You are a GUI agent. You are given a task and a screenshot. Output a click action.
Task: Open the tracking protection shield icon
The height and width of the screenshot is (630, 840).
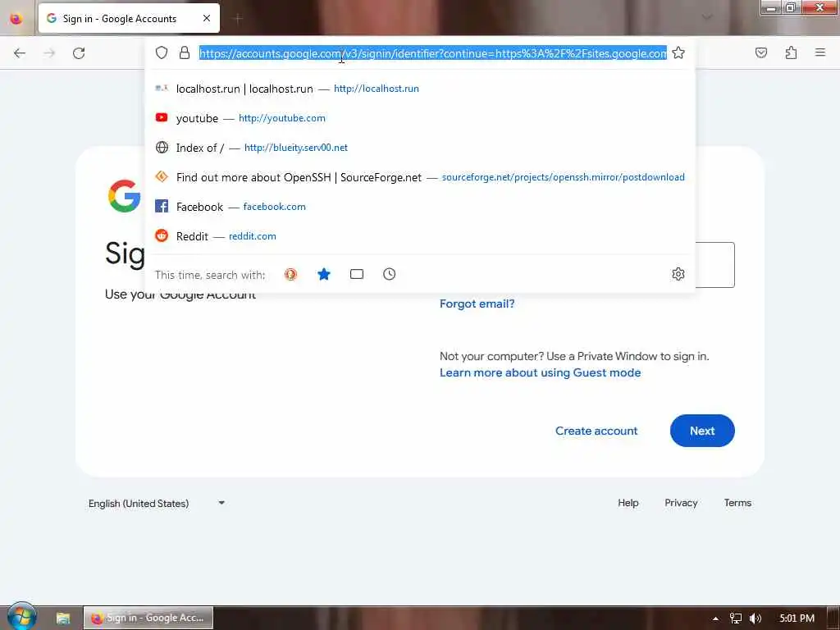162,52
